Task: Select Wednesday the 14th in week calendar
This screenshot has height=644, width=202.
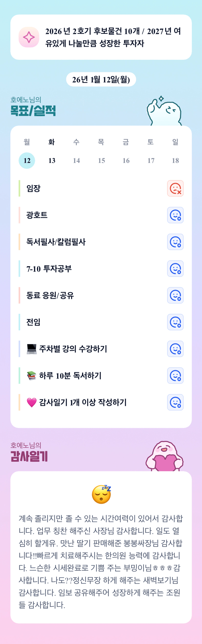Action: pos(76,161)
